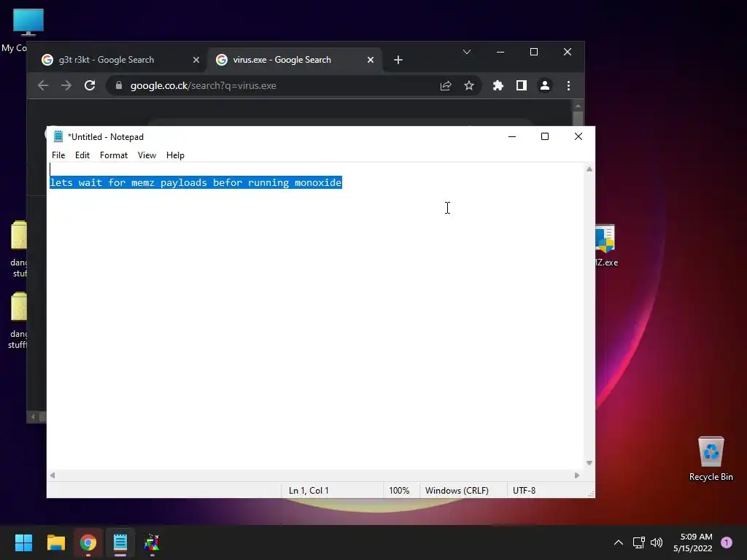Show hidden tray icons chevron
Image resolution: width=747 pixels, height=560 pixels.
[619, 542]
